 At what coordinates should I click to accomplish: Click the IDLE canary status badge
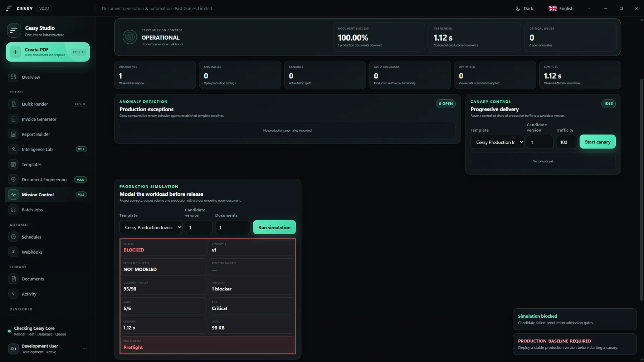(x=609, y=104)
